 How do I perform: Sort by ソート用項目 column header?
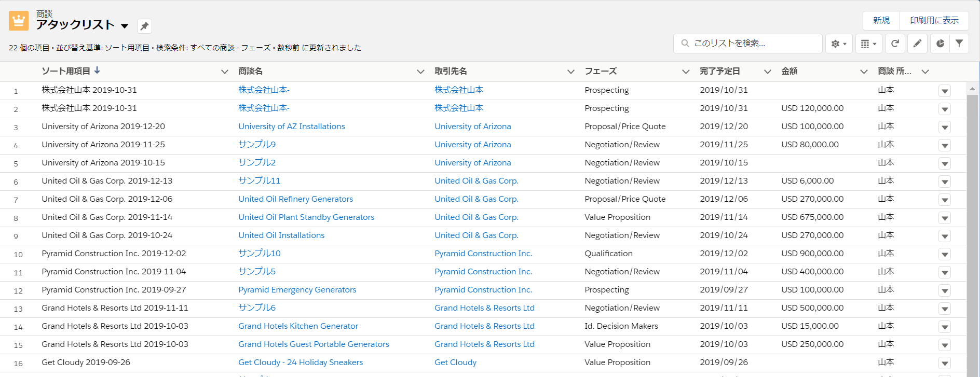click(66, 71)
